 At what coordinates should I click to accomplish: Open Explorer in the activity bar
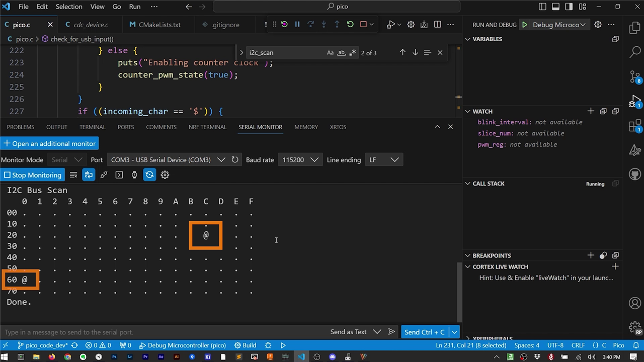click(x=635, y=27)
